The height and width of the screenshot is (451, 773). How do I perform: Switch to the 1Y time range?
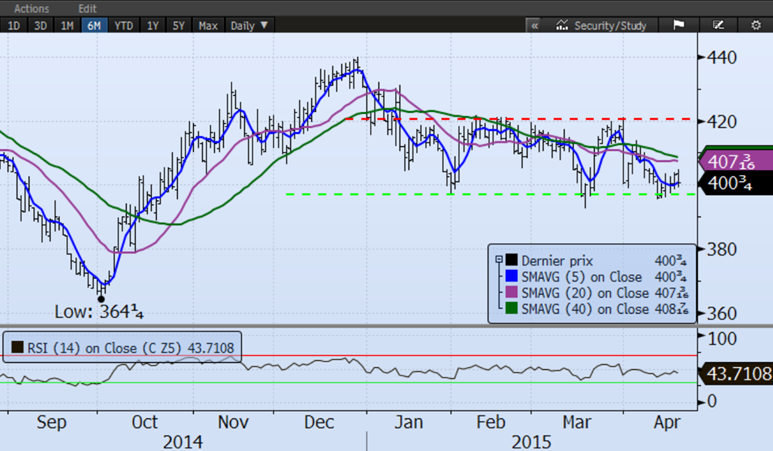[151, 24]
